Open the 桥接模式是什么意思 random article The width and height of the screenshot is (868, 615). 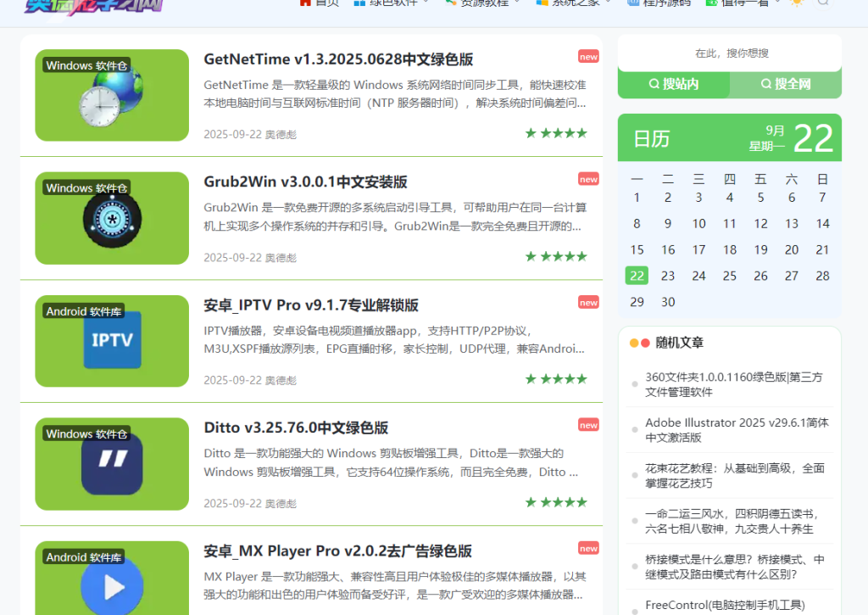[x=735, y=567]
